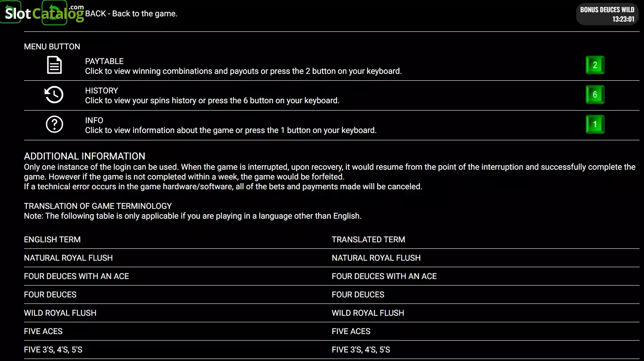644x361 pixels.
Task: Click the ENGLISH TERM column header
Action: tap(52, 239)
